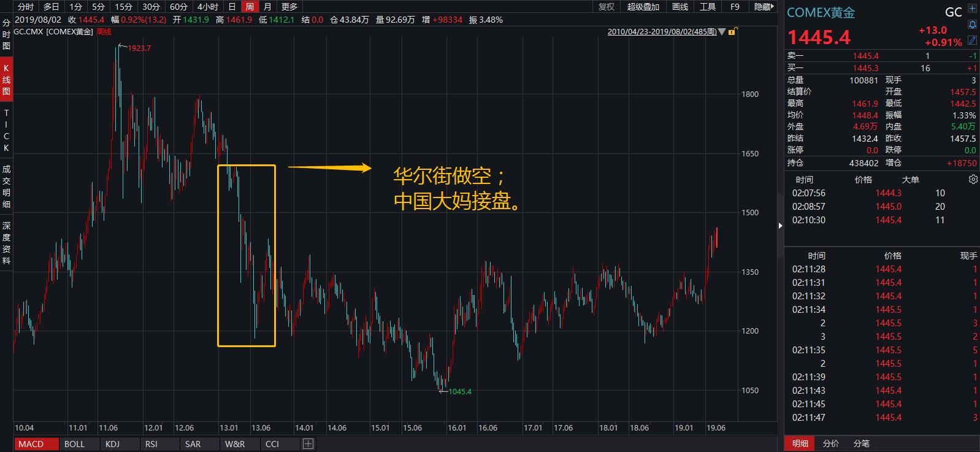
Task: Click the 02:07:56 large order row
Action: [882, 193]
